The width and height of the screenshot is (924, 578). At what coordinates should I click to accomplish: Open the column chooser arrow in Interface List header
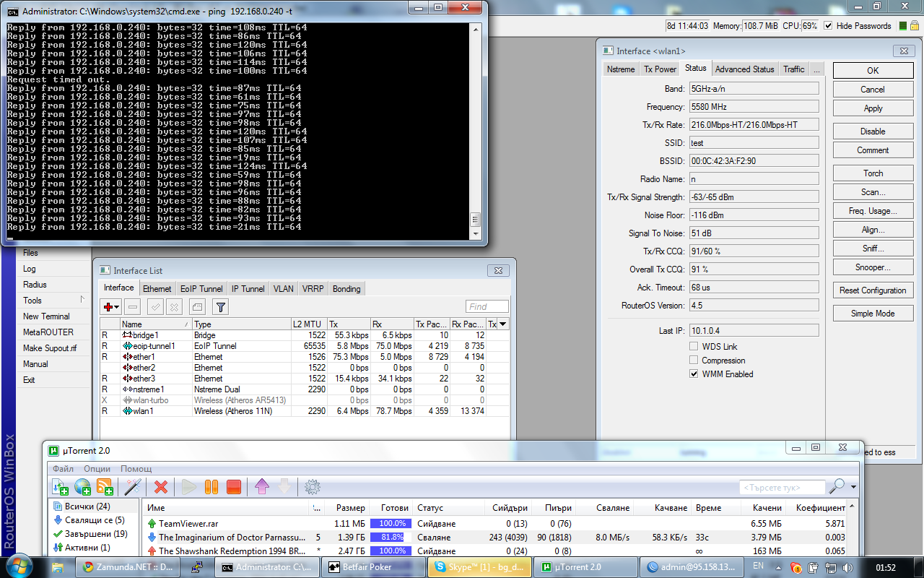[503, 324]
